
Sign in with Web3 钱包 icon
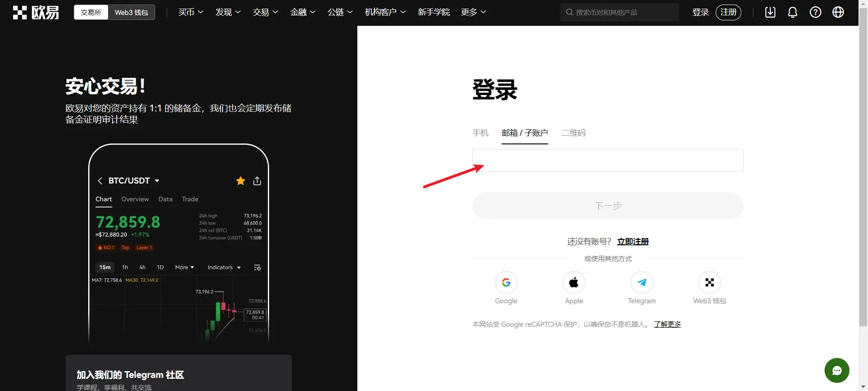pyautogui.click(x=710, y=282)
